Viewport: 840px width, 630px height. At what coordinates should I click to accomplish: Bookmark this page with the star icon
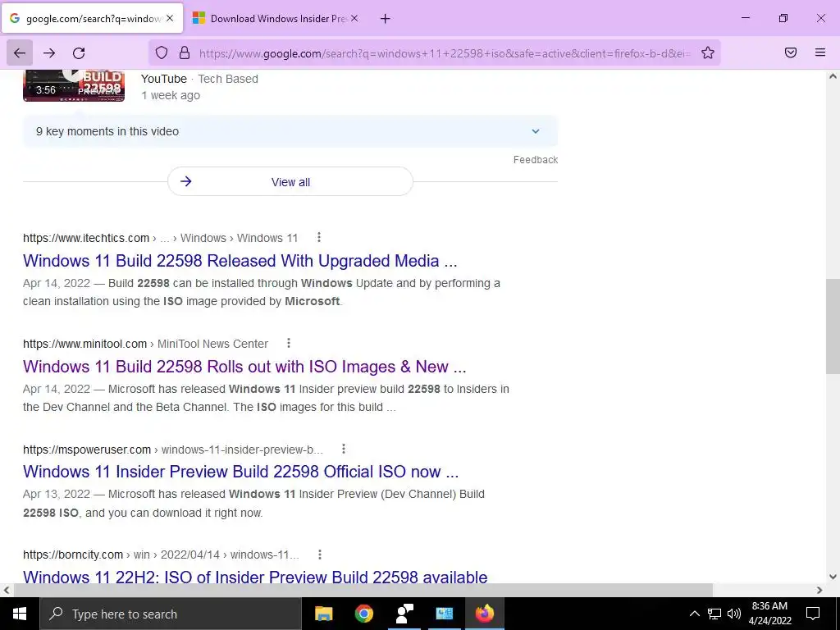[x=708, y=52]
